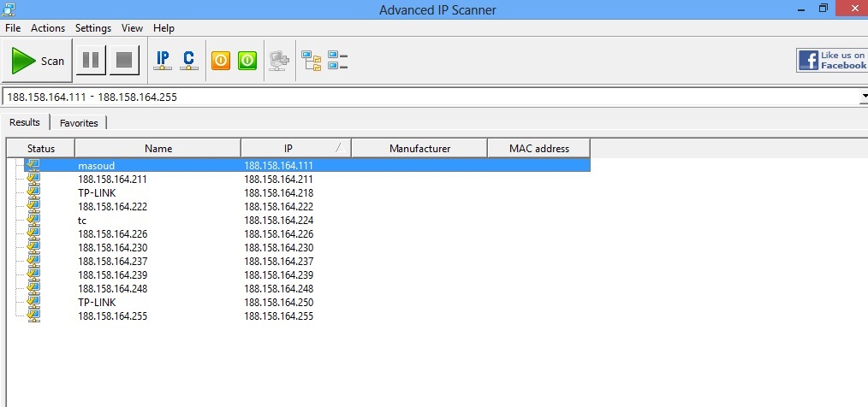Start scanning with the Scan button
The height and width of the screenshot is (407, 868).
[38, 60]
